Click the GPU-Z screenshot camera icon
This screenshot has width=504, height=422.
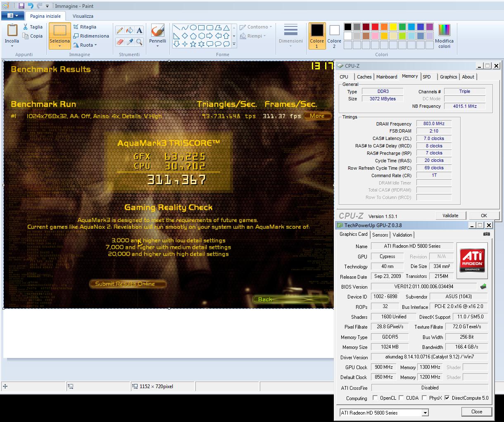click(x=487, y=234)
